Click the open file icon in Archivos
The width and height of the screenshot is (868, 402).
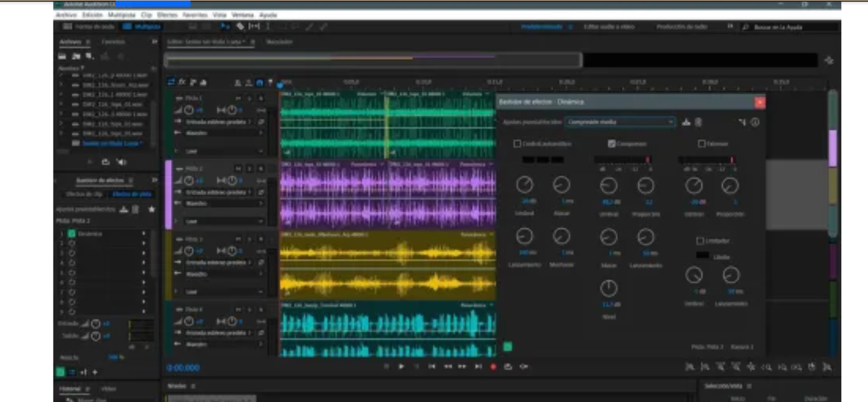click(63, 56)
